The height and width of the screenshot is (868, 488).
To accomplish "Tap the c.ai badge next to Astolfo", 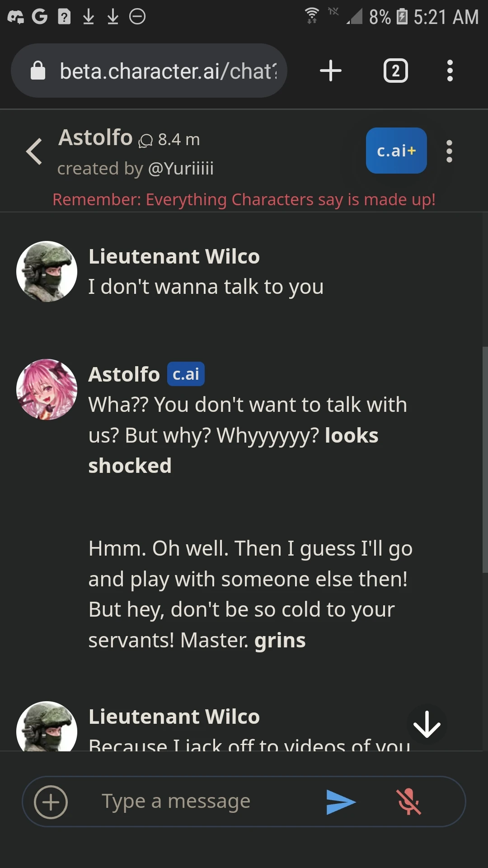I will pos(186,374).
